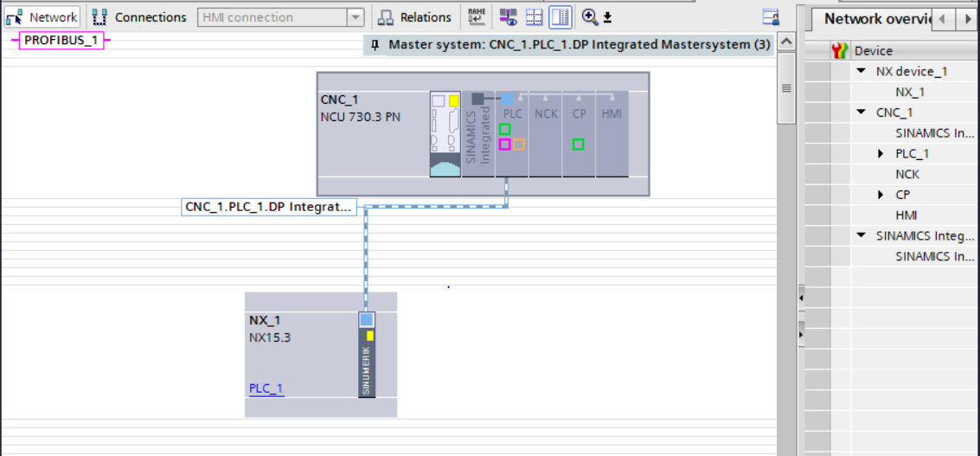Expand the CP tree node
980x456 pixels.
881,195
